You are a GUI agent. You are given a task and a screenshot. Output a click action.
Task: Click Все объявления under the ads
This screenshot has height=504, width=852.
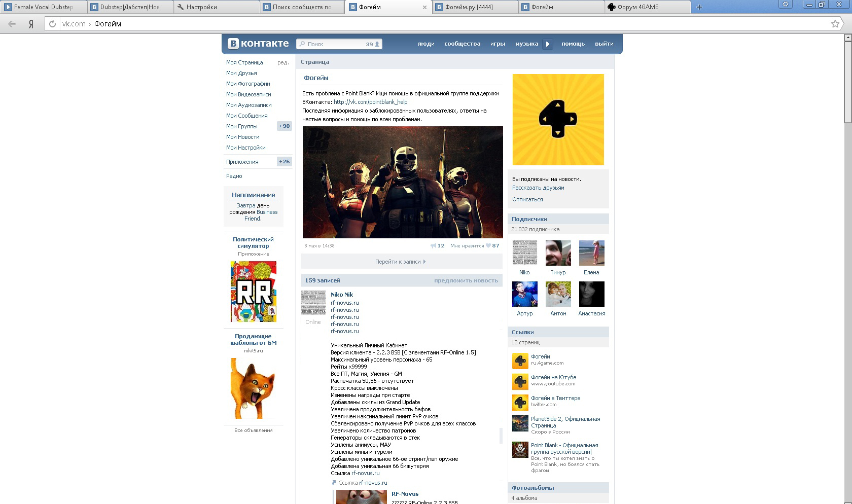254,430
